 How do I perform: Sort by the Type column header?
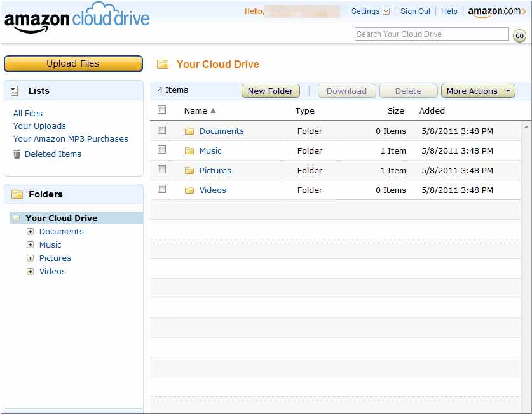pos(304,111)
